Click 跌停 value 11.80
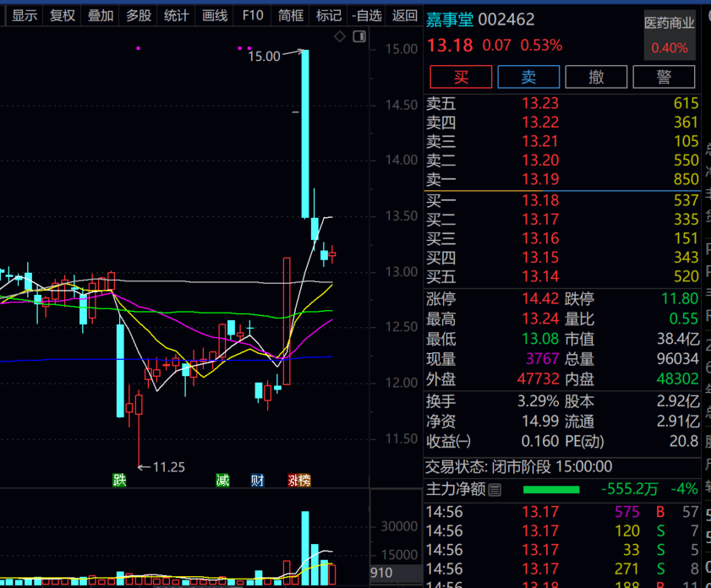 [680, 298]
